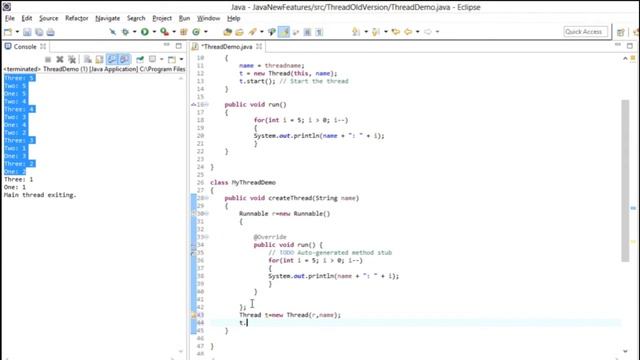Open the Project menu
Image resolution: width=640 pixels, height=360 pixels.
162,18
